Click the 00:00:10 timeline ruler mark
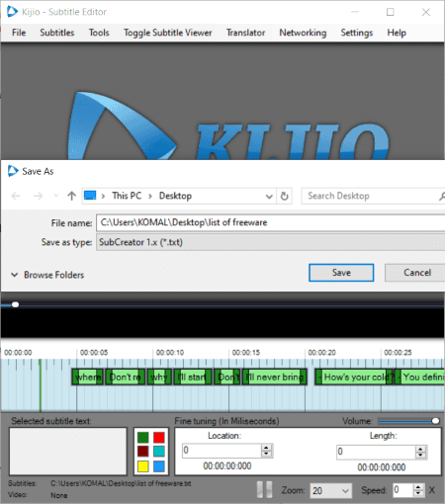The width and height of the screenshot is (445, 504). coord(170,353)
